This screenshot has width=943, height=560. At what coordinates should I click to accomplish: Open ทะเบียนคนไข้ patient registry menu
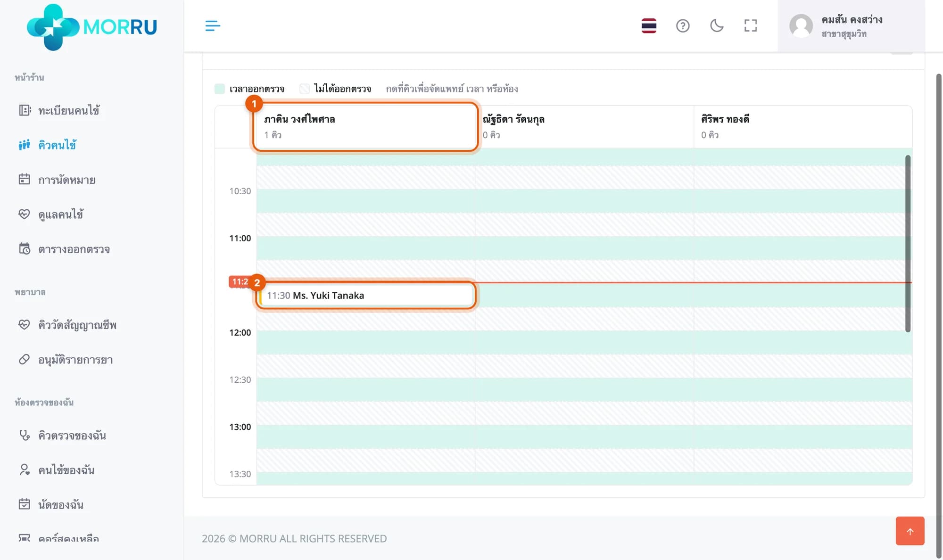coord(59,110)
